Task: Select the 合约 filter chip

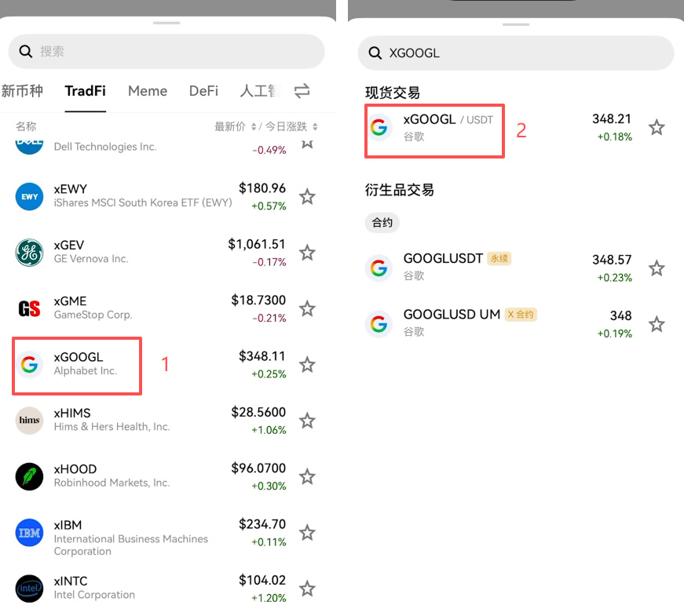Action: [382, 223]
